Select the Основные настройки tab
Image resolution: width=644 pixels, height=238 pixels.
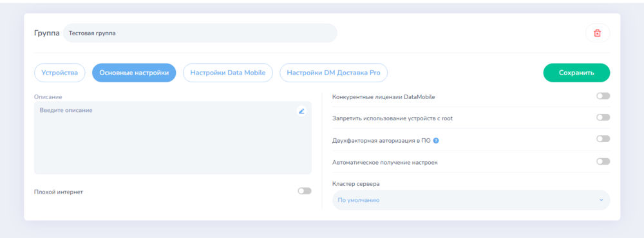pos(134,73)
